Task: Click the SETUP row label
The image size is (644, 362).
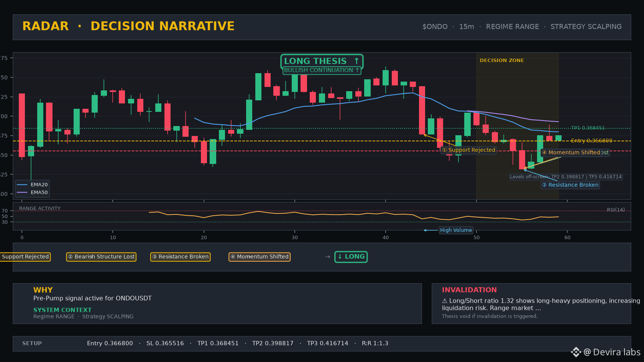Action: [32, 344]
